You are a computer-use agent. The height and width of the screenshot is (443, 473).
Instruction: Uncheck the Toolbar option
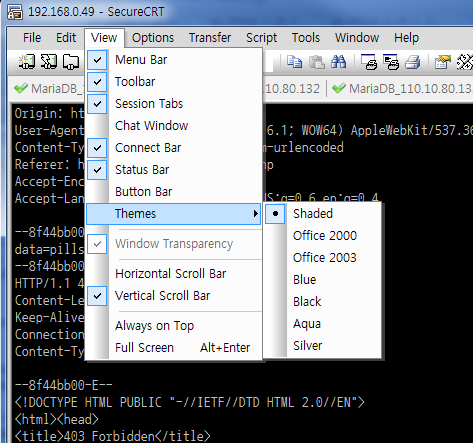[x=173, y=82]
